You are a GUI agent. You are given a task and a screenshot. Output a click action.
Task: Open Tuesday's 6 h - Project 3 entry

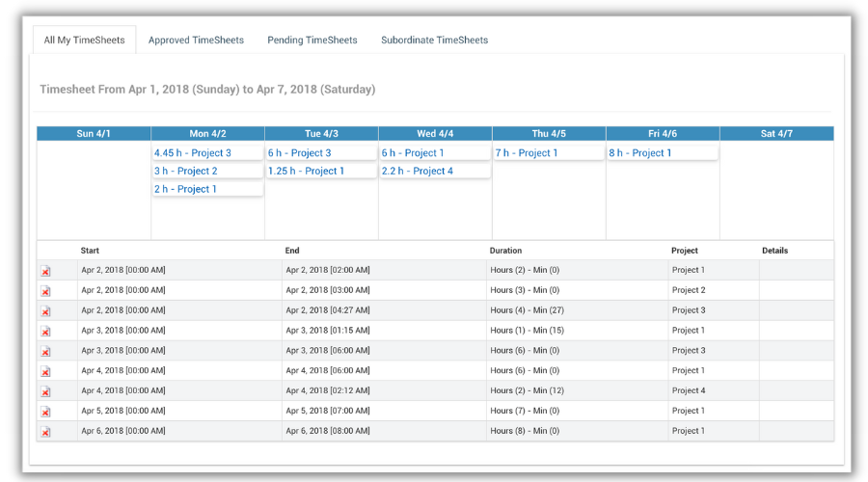point(321,152)
